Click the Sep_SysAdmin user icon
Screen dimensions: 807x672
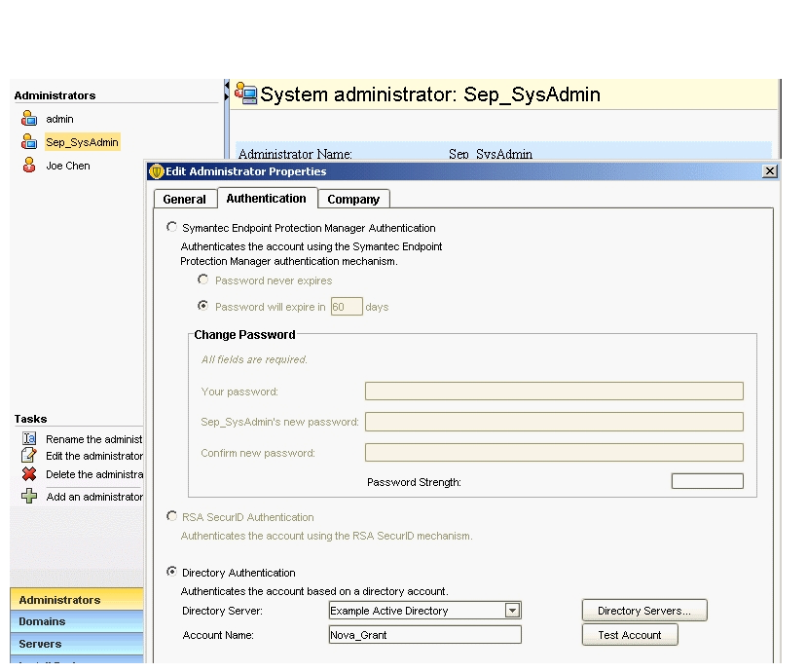pyautogui.click(x=29, y=141)
